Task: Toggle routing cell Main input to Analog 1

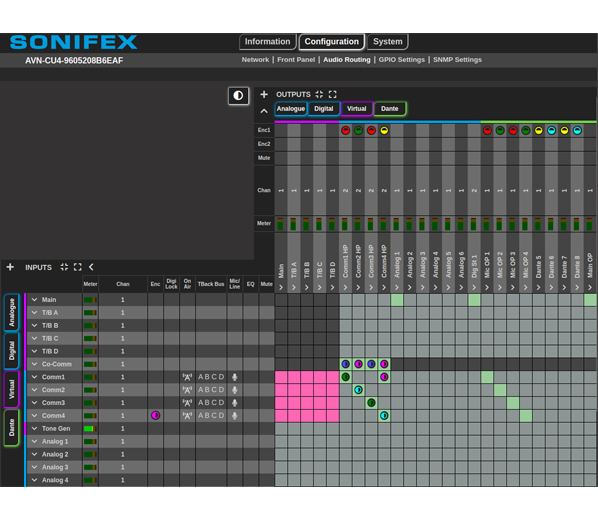Action: 397,300
